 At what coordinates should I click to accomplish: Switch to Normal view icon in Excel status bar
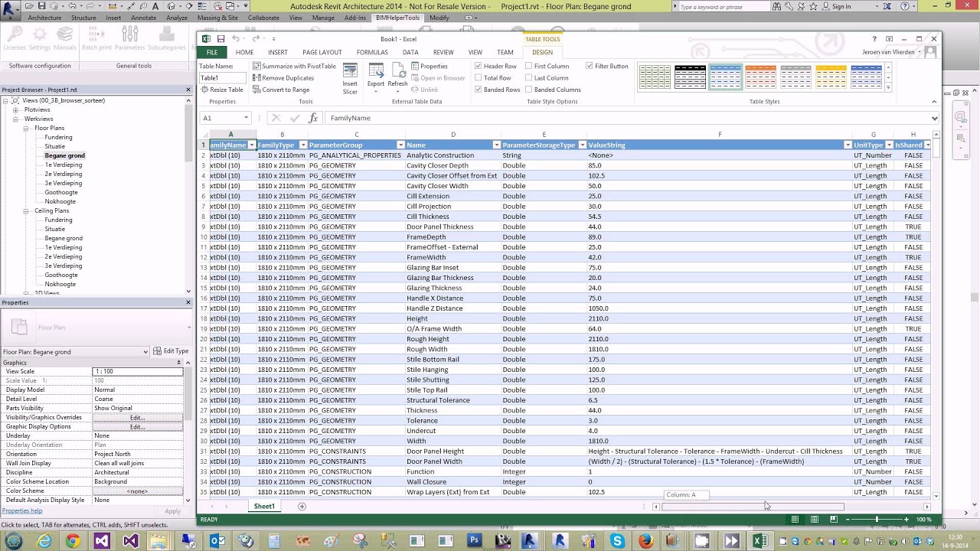795,520
